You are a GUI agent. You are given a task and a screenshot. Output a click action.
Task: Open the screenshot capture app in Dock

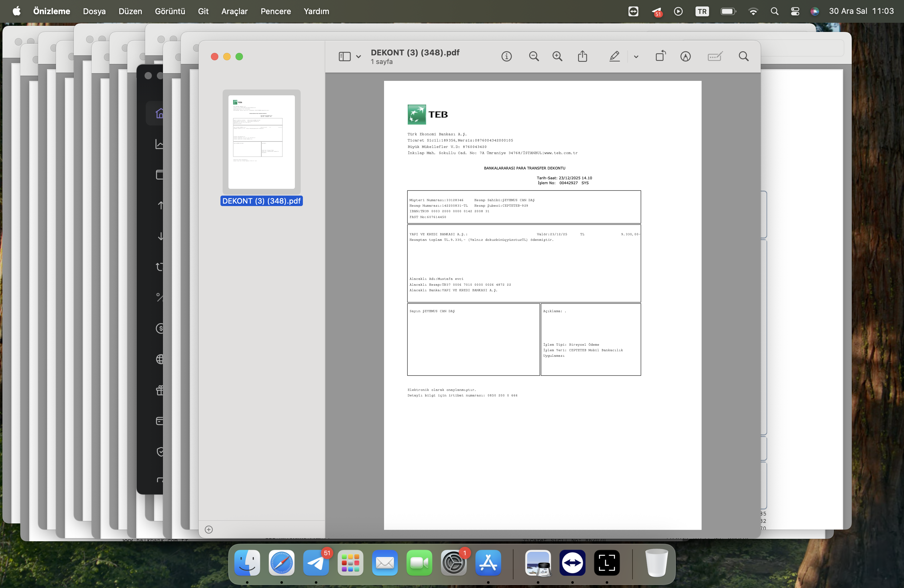607,562
